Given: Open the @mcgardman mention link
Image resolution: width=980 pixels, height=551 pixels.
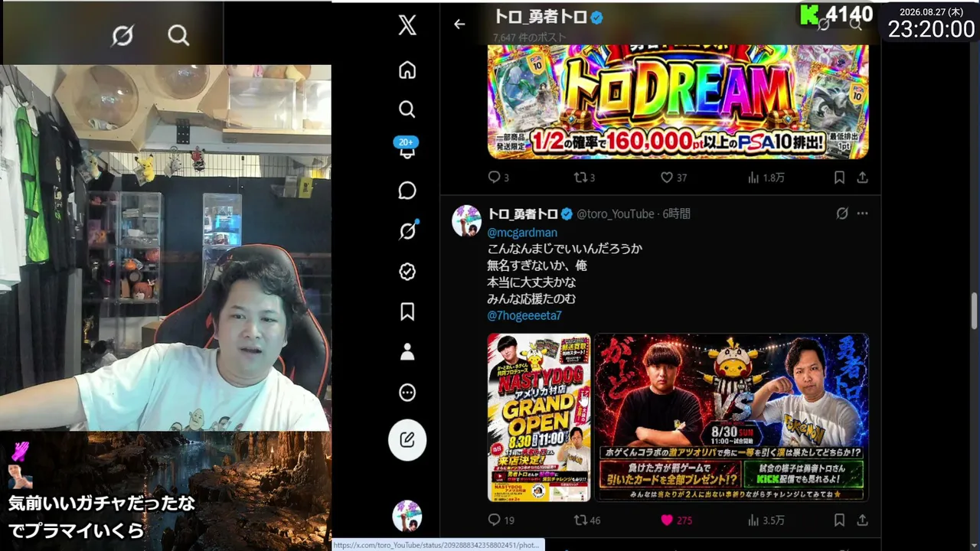Looking at the screenshot, I should [x=522, y=233].
